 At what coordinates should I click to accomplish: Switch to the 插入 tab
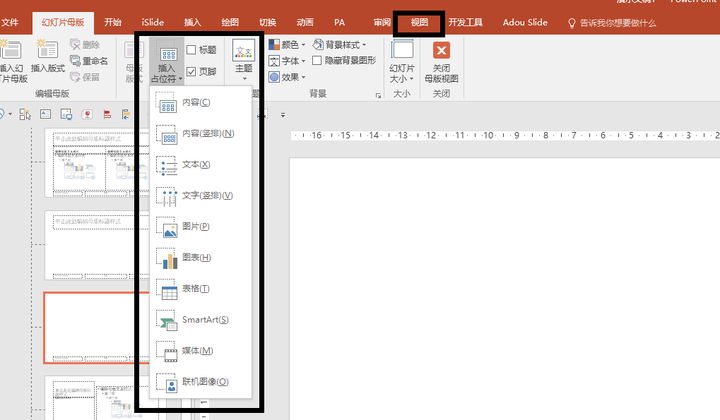(x=192, y=22)
